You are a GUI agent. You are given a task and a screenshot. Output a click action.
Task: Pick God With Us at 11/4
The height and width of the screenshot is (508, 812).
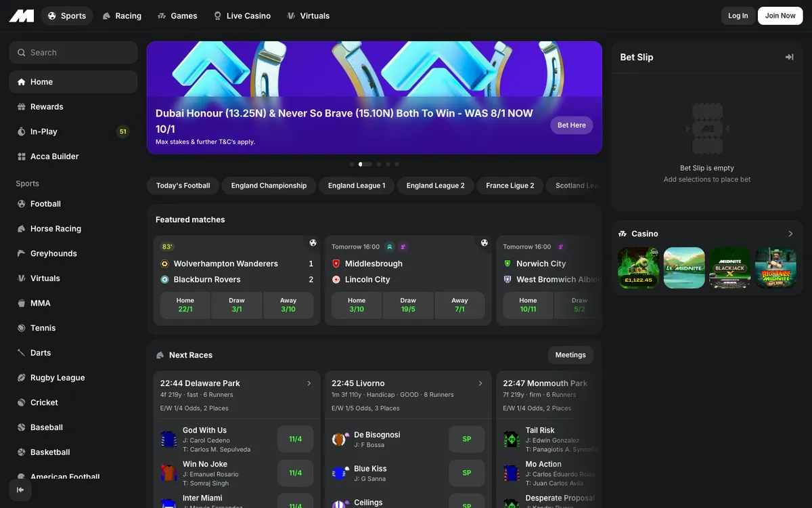(x=296, y=439)
